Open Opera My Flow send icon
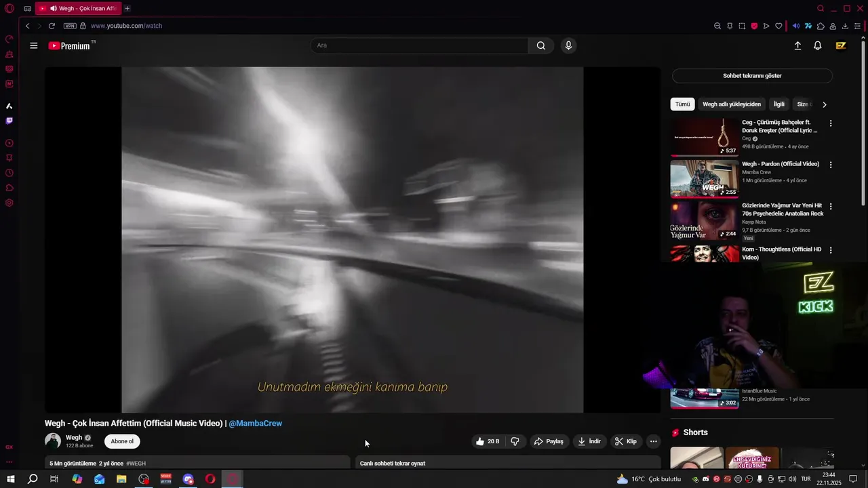This screenshot has height=488, width=868. click(x=766, y=26)
